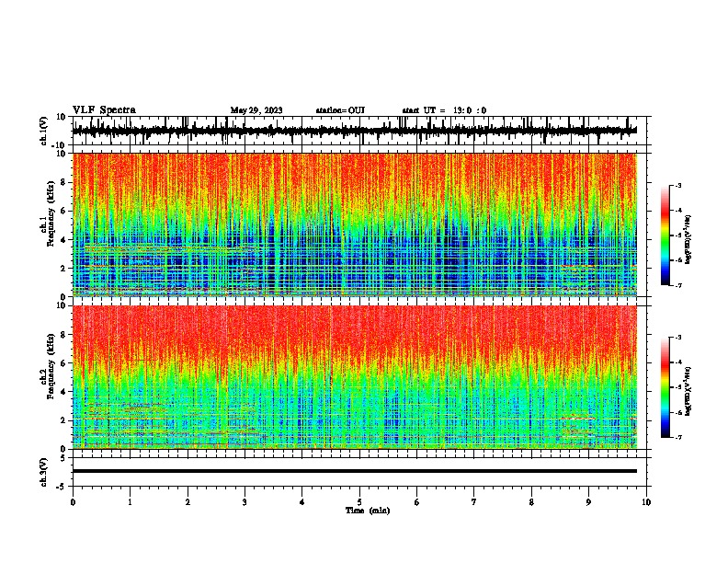The width and height of the screenshot is (728, 563).
Task: Click the time axis tick label "7"
Action: 474,502
